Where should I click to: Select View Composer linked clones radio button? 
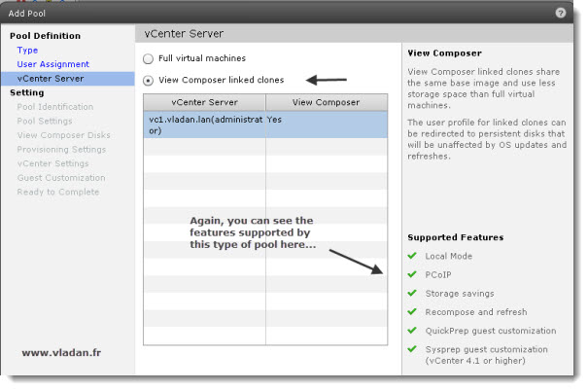tap(148, 81)
